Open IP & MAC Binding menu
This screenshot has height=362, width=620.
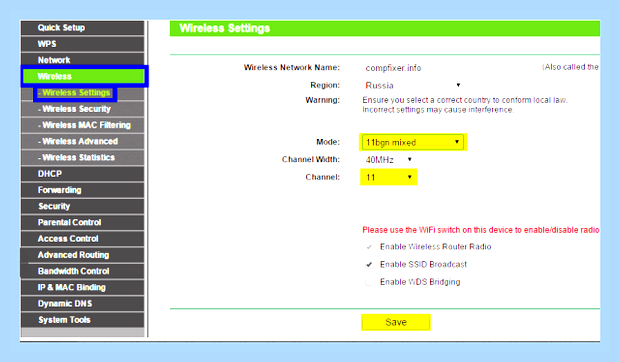click(x=83, y=287)
